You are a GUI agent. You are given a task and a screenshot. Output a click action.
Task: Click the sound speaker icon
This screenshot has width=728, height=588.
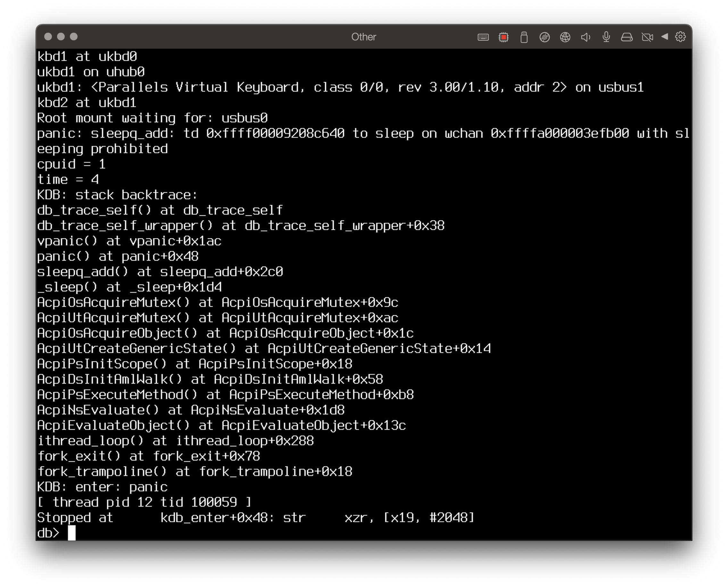(x=586, y=37)
